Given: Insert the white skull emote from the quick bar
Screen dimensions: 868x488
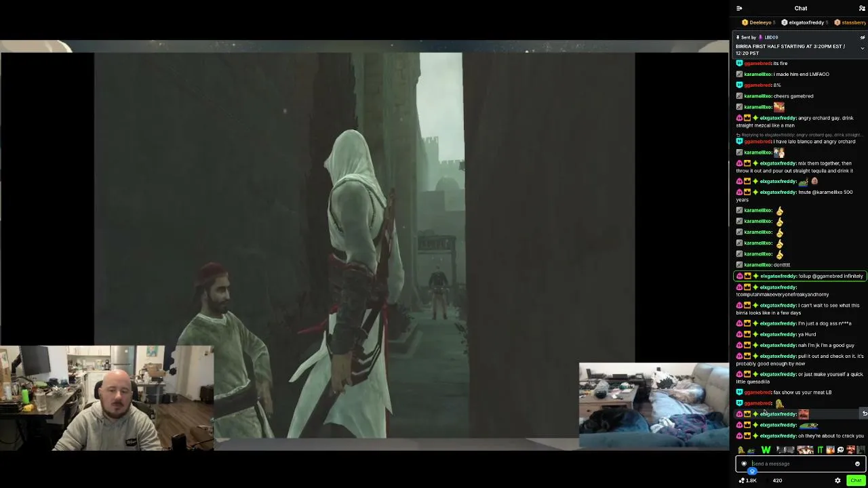Looking at the screenshot, I should [841, 449].
